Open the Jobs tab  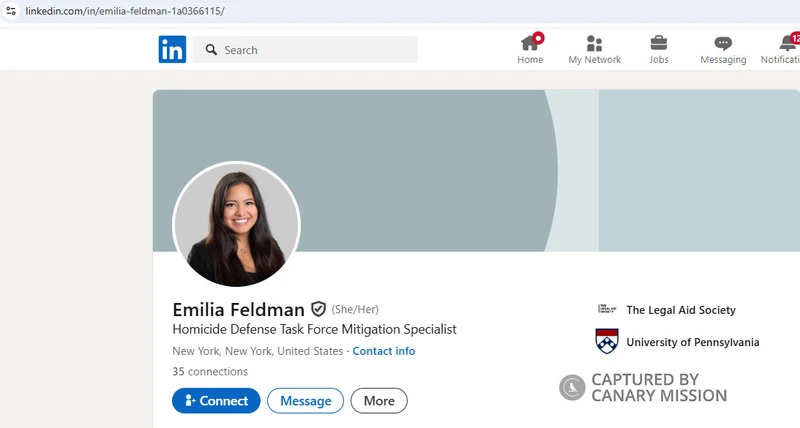[659, 50]
